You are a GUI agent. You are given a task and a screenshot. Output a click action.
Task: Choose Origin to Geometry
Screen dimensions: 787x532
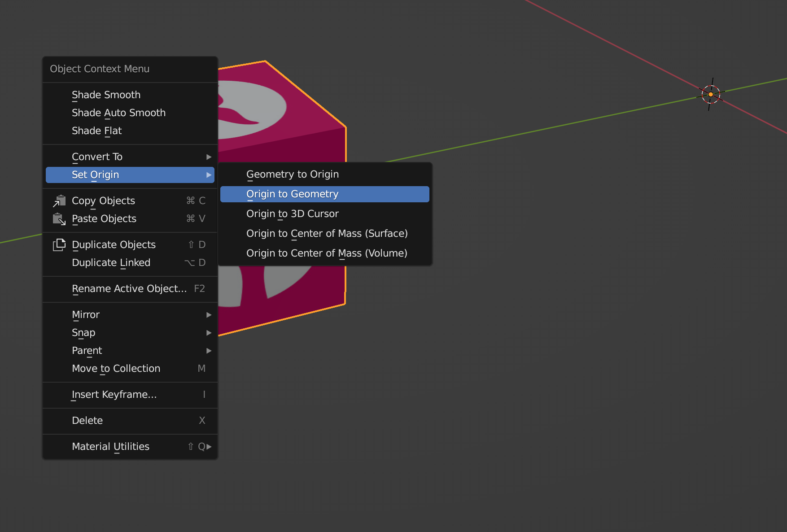pos(292,194)
